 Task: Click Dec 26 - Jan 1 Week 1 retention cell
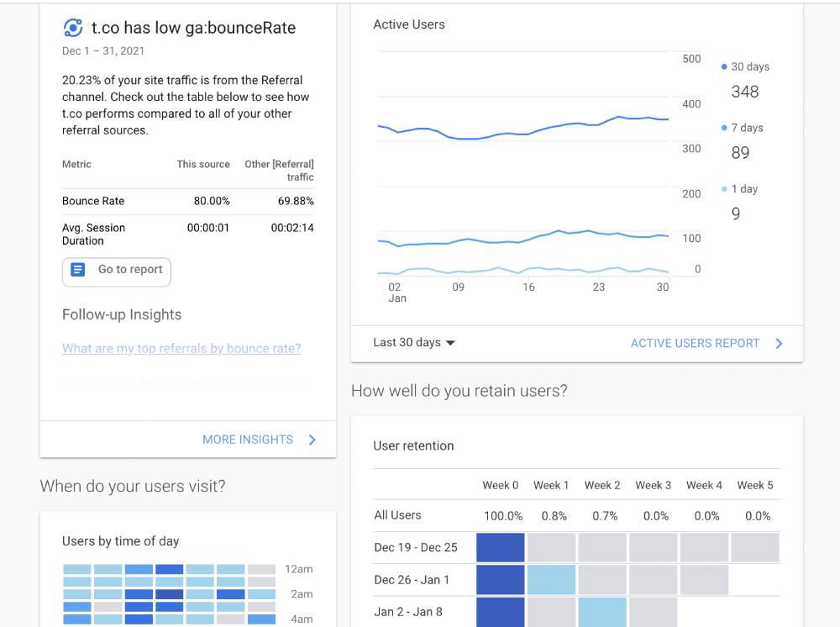pyautogui.click(x=551, y=580)
